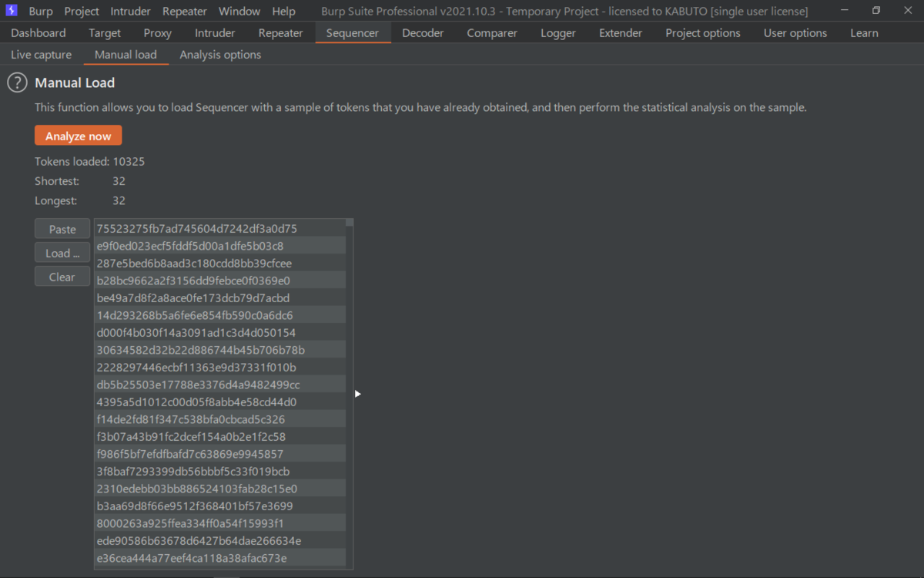Image resolution: width=924 pixels, height=578 pixels.
Task: Select the Sequencer tab
Action: 353,33
